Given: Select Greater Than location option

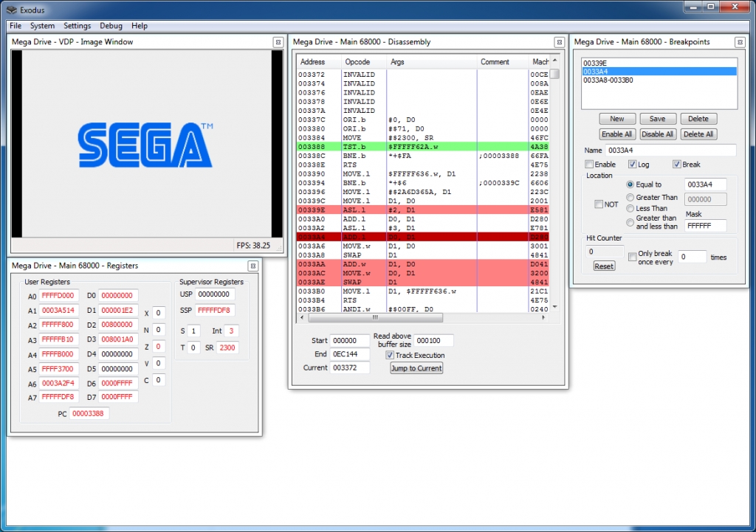Looking at the screenshot, I should (x=630, y=197).
